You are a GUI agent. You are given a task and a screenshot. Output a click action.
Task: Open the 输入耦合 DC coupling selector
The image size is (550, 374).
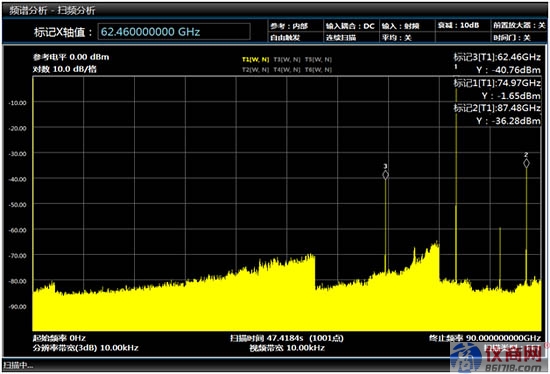click(350, 26)
